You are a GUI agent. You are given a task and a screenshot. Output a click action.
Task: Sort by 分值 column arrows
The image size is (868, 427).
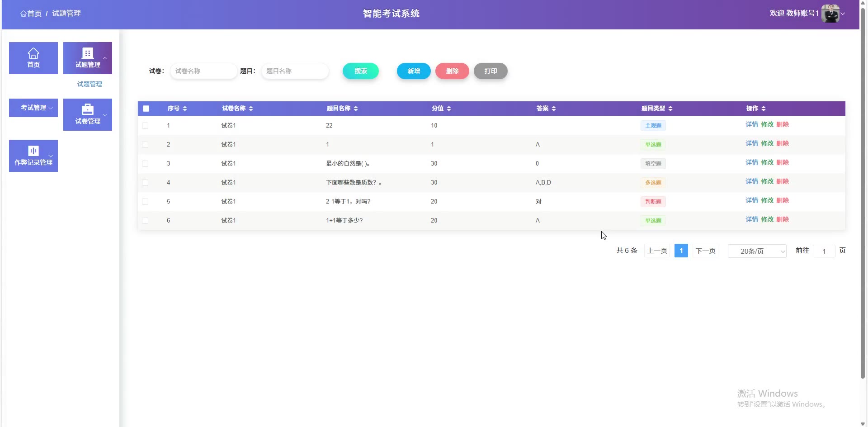click(449, 109)
